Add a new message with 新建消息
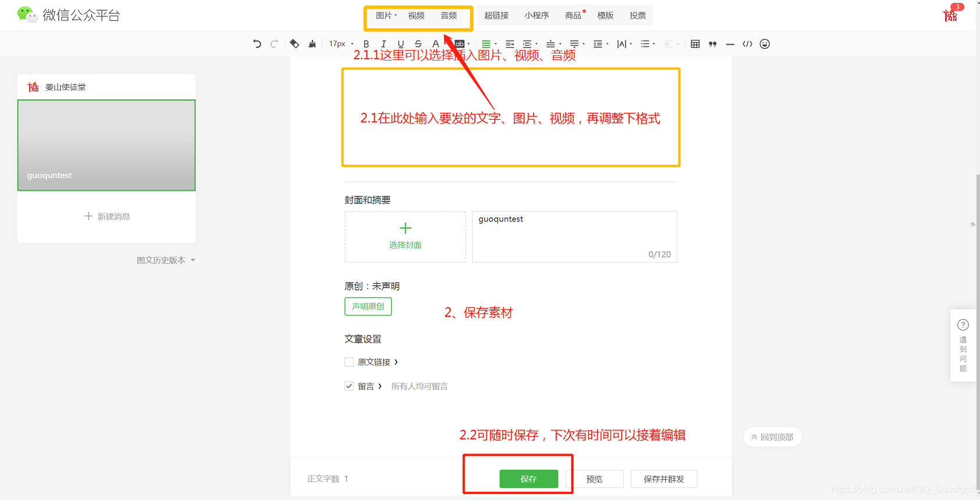 coord(107,216)
